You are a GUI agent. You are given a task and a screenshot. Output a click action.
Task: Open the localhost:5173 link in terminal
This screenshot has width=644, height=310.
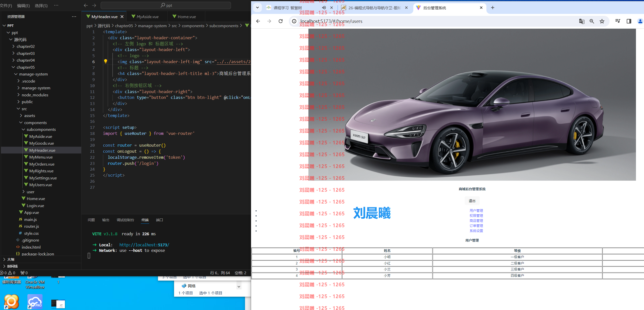[144, 245]
